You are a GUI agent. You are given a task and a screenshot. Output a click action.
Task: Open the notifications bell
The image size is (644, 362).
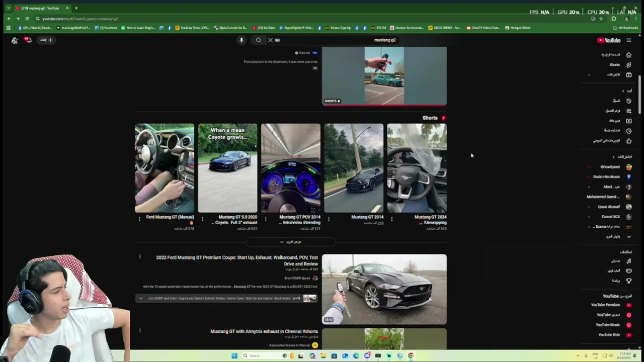pos(28,40)
